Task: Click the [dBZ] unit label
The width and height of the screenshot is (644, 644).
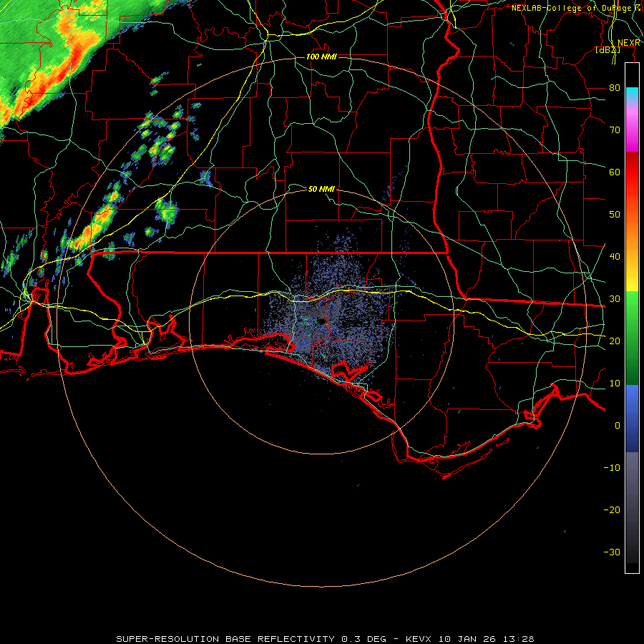Action: click(x=608, y=50)
